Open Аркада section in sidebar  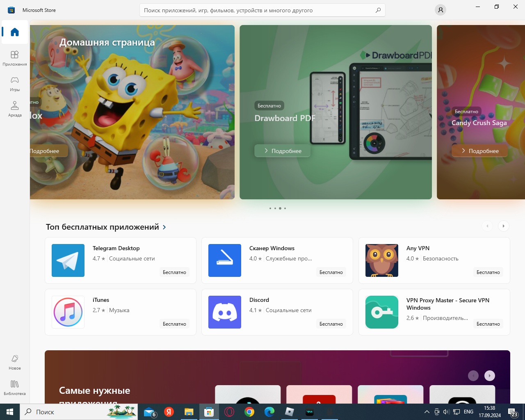pyautogui.click(x=15, y=109)
